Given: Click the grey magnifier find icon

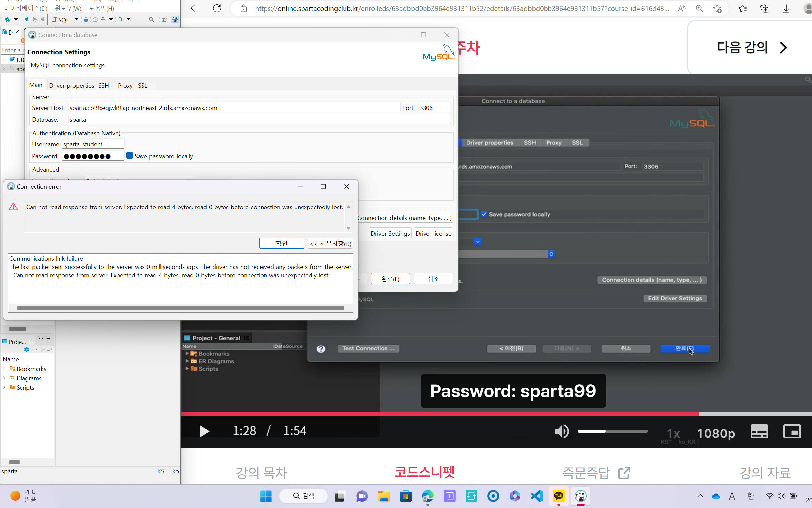Looking at the screenshot, I should 151,20.
